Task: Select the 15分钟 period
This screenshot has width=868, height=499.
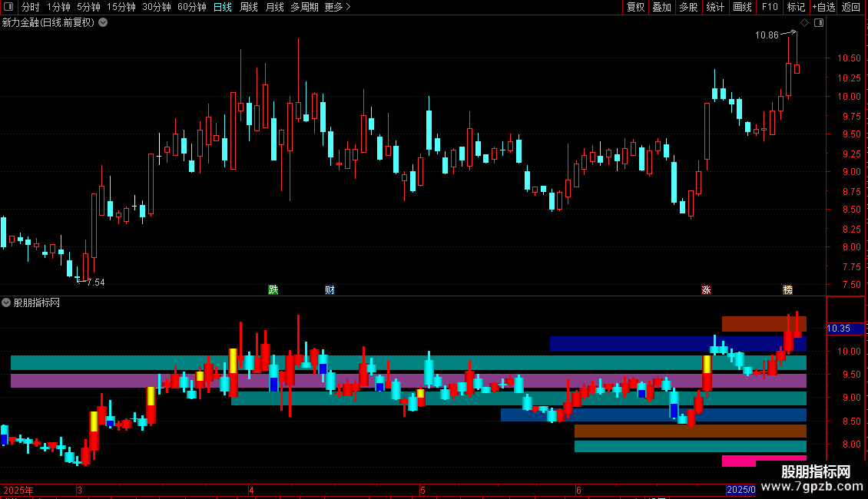Action: tap(121, 7)
